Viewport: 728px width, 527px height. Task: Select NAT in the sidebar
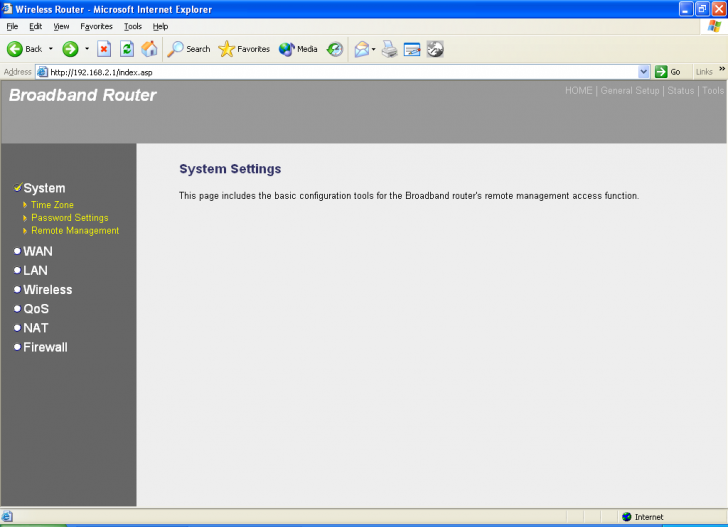36,328
